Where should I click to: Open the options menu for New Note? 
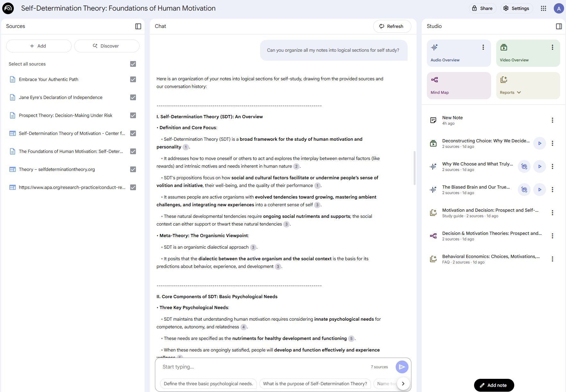pos(553,120)
